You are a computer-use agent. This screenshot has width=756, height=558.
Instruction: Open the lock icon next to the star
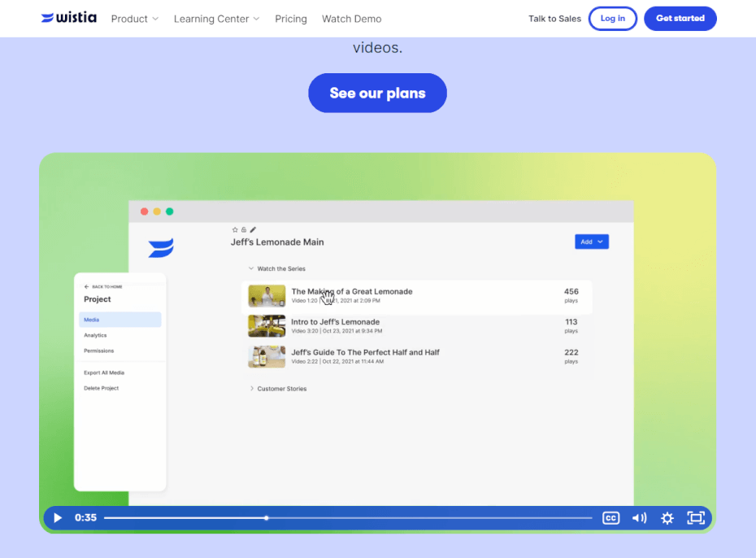[244, 230]
